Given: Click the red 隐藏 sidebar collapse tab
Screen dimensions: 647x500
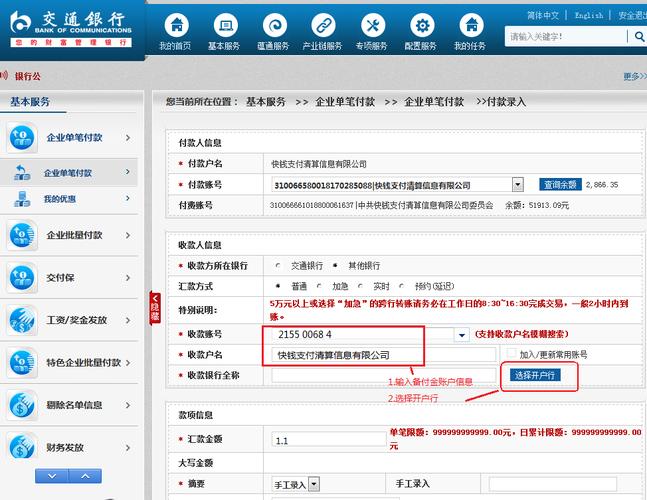Looking at the screenshot, I should 155,308.
